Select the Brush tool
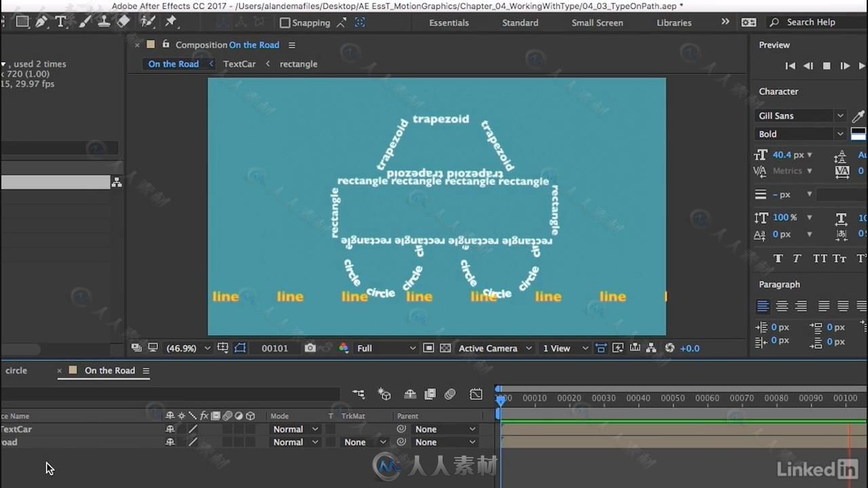Screen dimensions: 868x488 (85, 22)
